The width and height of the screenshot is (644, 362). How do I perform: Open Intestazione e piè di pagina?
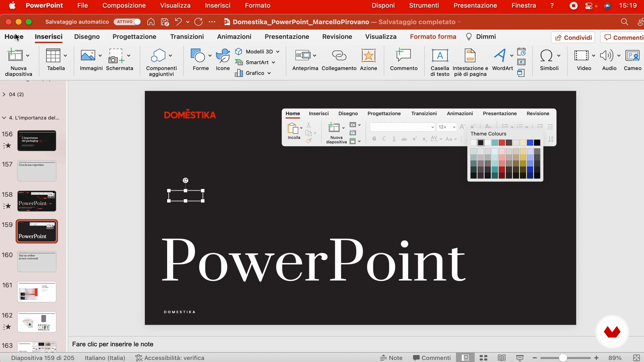(470, 55)
